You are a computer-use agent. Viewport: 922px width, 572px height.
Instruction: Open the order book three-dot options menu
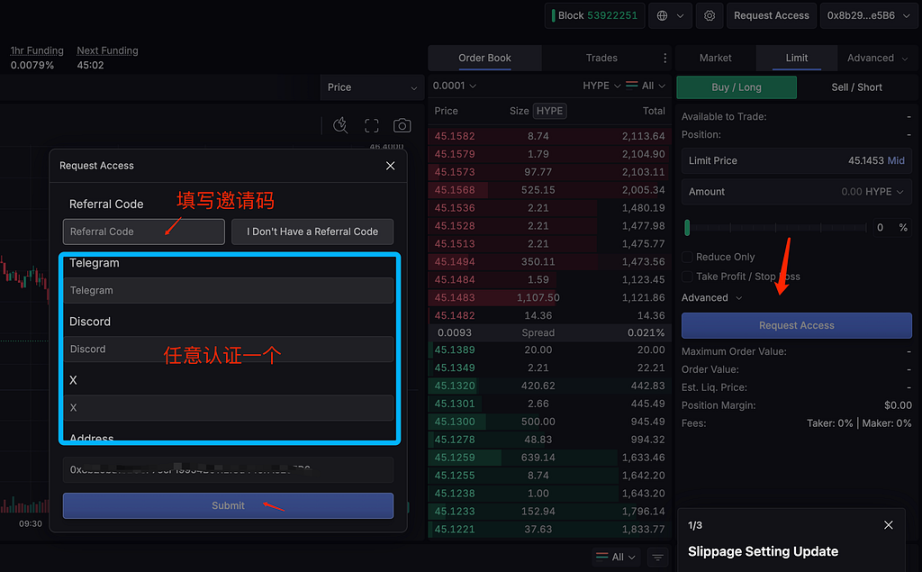pyautogui.click(x=665, y=58)
